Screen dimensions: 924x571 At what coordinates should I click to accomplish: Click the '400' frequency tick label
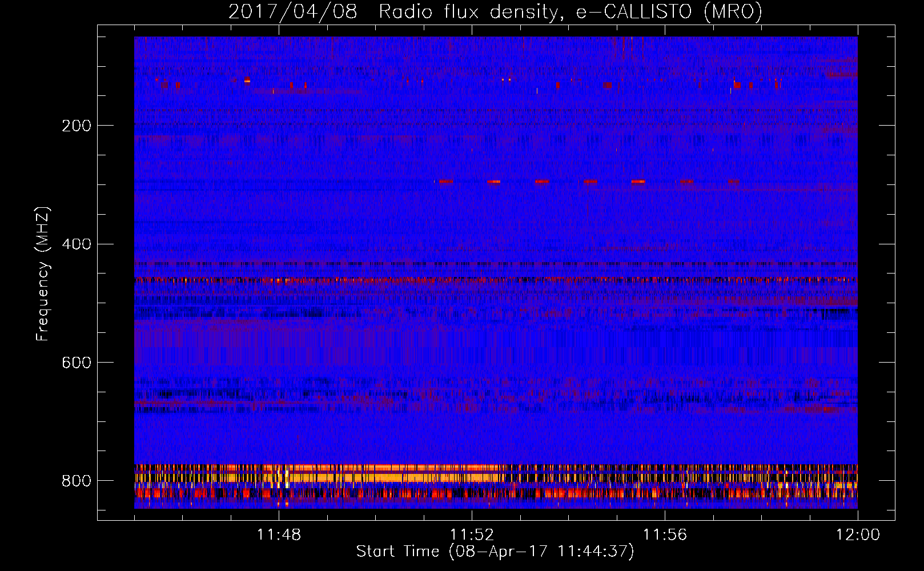pyautogui.click(x=77, y=244)
